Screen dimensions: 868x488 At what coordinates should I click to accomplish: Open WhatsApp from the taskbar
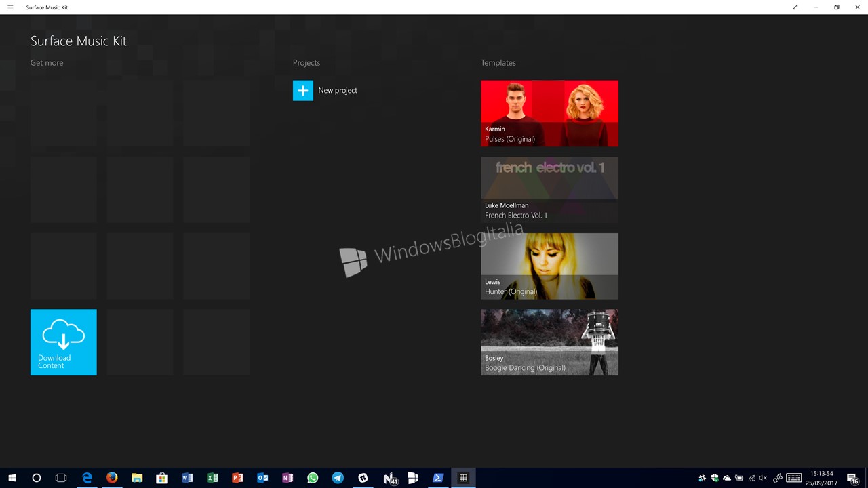click(313, 478)
